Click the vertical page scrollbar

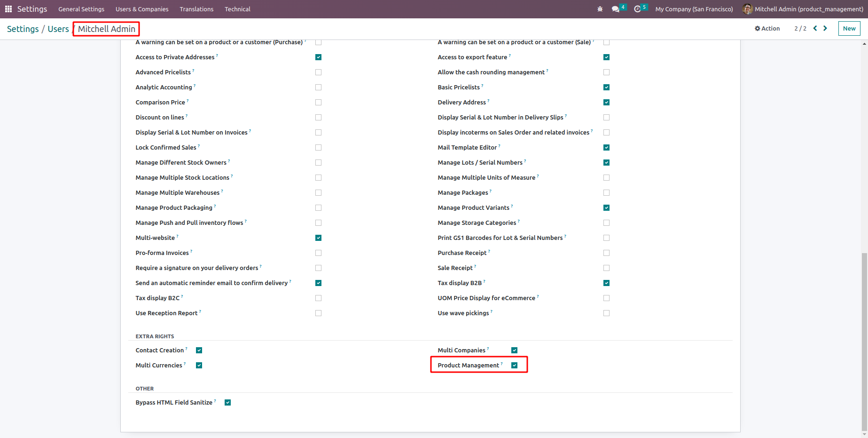coord(864,342)
